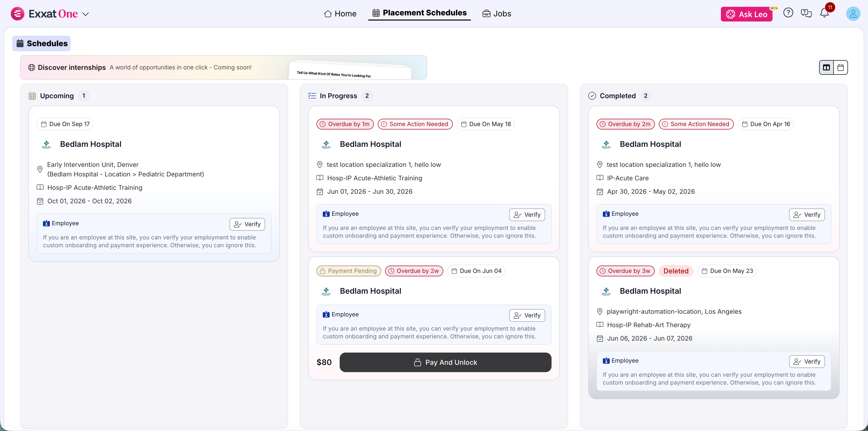Screen dimensions: 868x431
Task: Verify employment on the Payment Pending card
Action: [527, 315]
